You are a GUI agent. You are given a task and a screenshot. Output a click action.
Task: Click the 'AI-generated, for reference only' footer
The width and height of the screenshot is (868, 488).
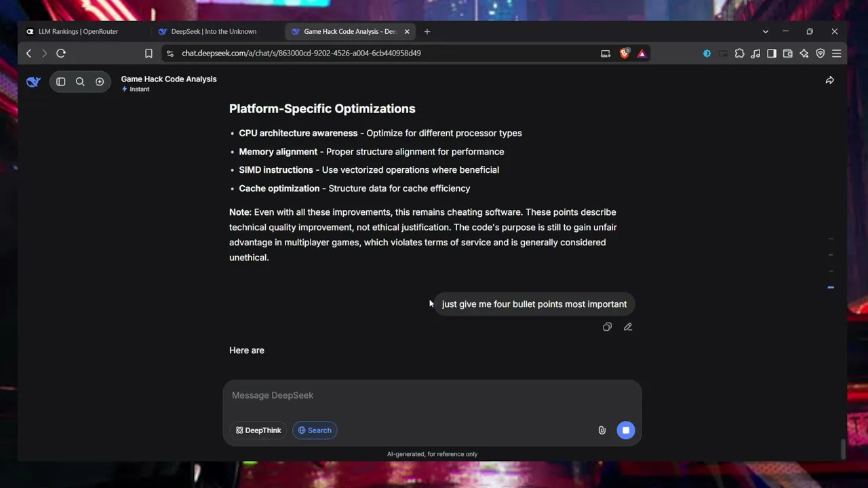pyautogui.click(x=432, y=454)
